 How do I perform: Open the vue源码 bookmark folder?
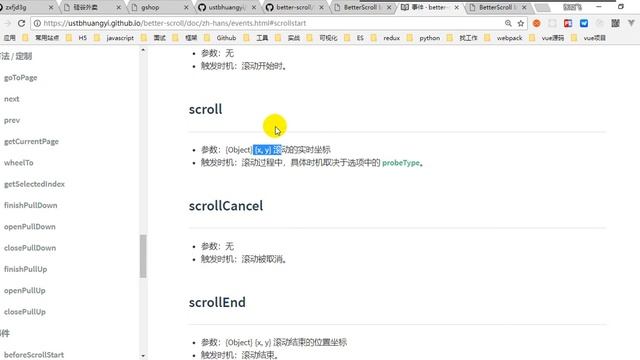tap(547, 38)
